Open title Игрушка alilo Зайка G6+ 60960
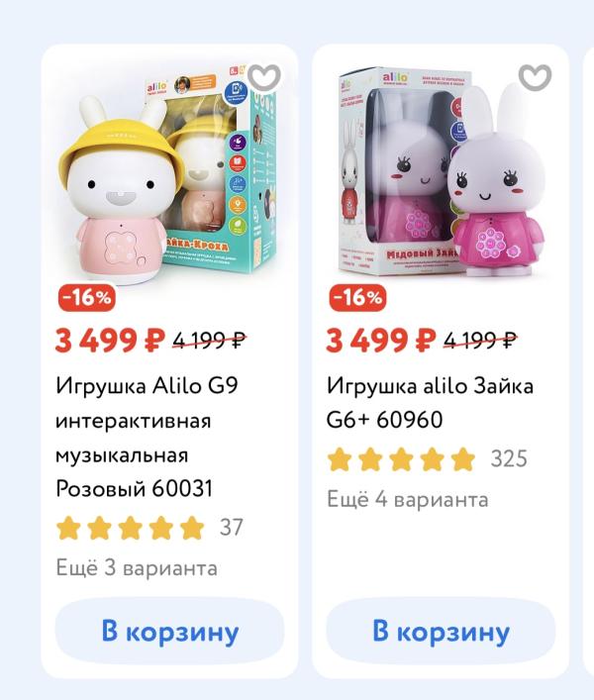594x700 pixels. pos(430,403)
